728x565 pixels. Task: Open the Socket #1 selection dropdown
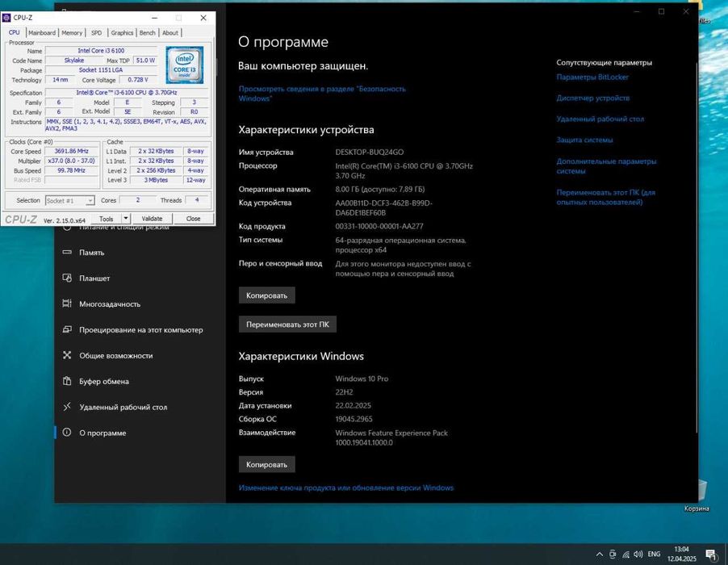69,200
